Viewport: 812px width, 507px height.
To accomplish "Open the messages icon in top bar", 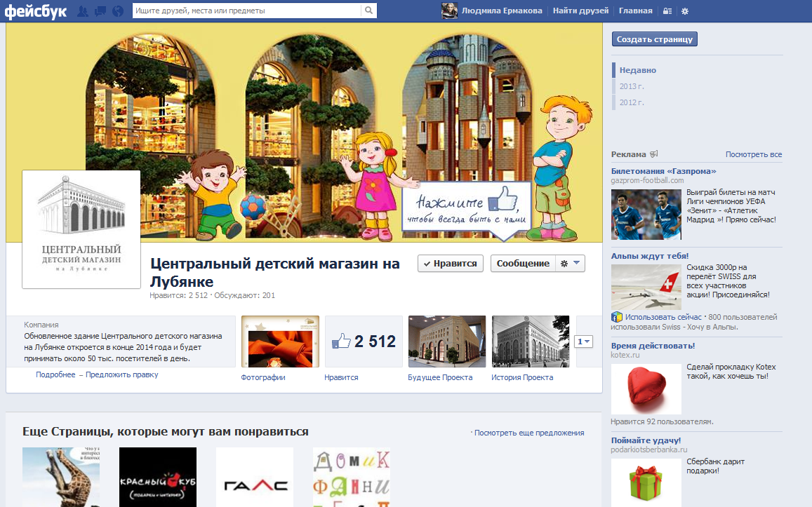I will [x=100, y=11].
